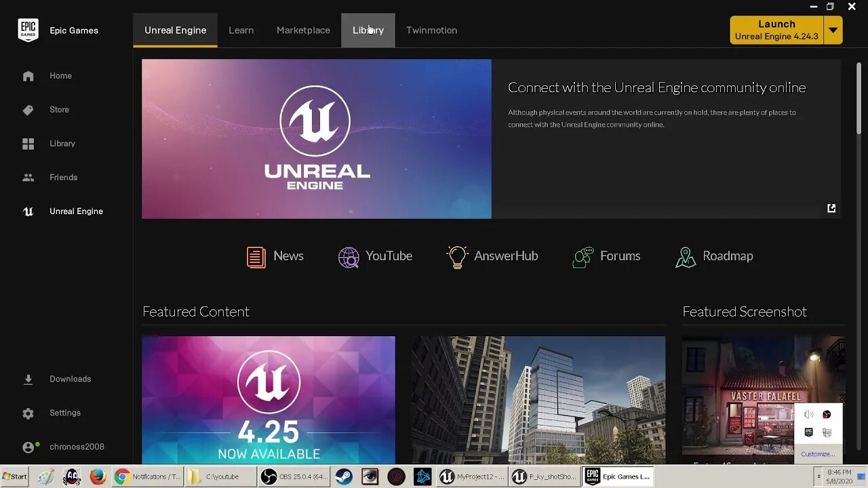Open Steam from the taskbar

tap(344, 476)
